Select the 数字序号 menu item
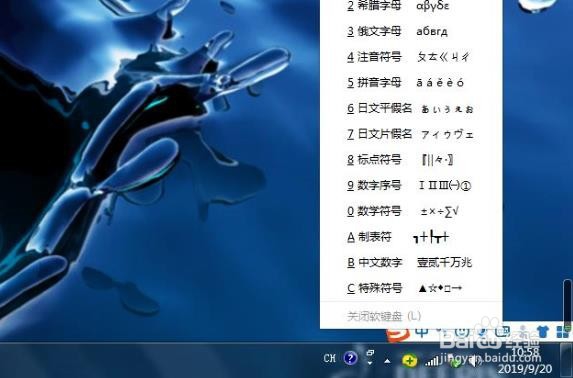 click(411, 185)
